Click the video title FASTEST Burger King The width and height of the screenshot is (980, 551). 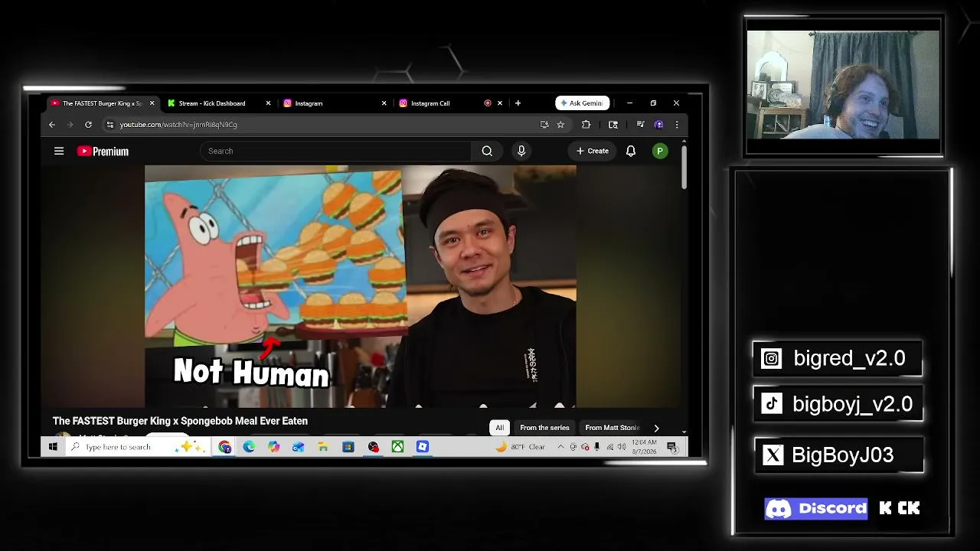coord(180,421)
